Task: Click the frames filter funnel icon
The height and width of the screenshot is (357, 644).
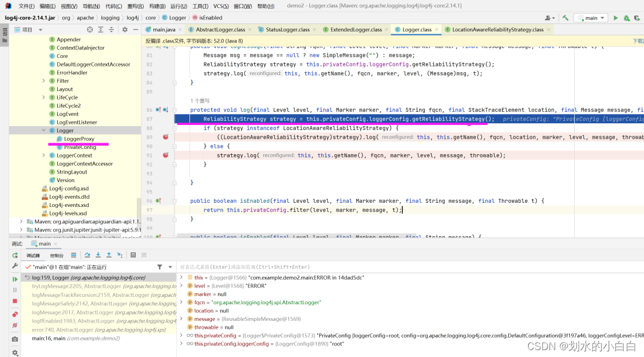Action: (x=160, y=267)
